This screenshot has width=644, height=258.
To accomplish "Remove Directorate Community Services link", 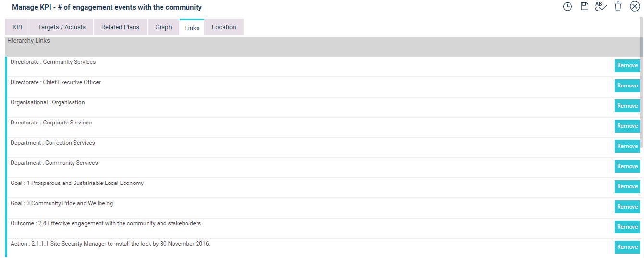I will pyautogui.click(x=627, y=65).
